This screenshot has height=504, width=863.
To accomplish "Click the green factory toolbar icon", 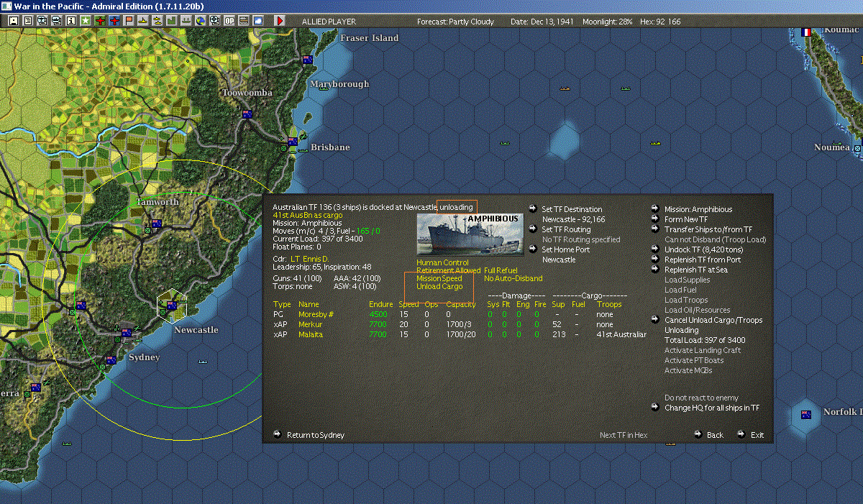I will point(172,22).
